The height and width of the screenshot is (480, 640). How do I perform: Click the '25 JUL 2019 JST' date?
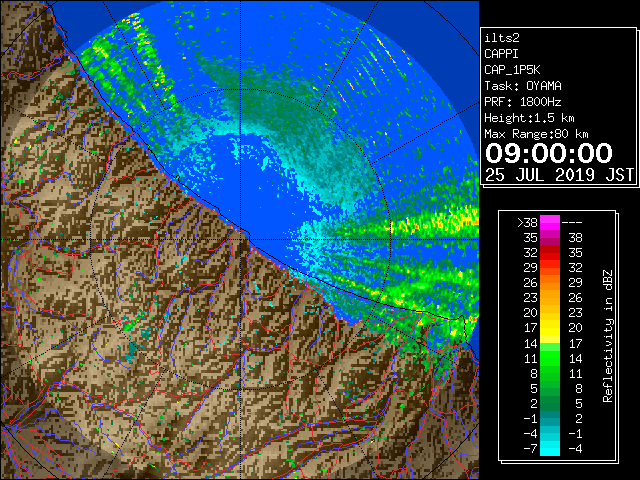pyautogui.click(x=559, y=175)
